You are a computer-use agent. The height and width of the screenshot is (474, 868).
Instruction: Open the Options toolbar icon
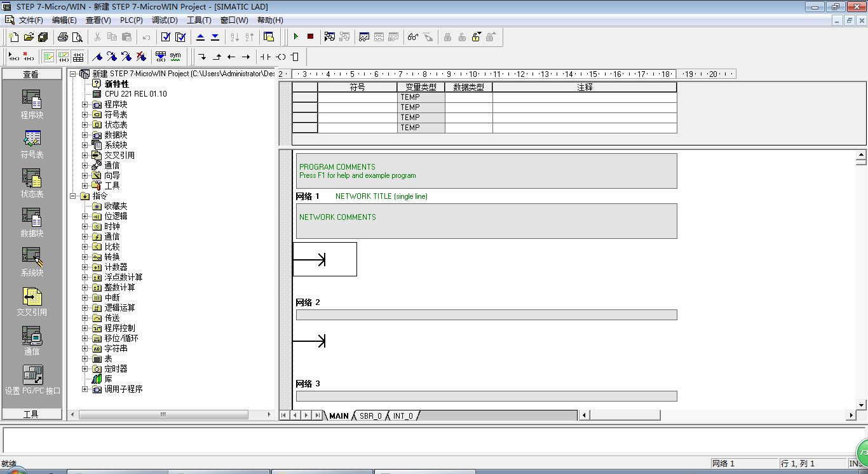pos(269,37)
